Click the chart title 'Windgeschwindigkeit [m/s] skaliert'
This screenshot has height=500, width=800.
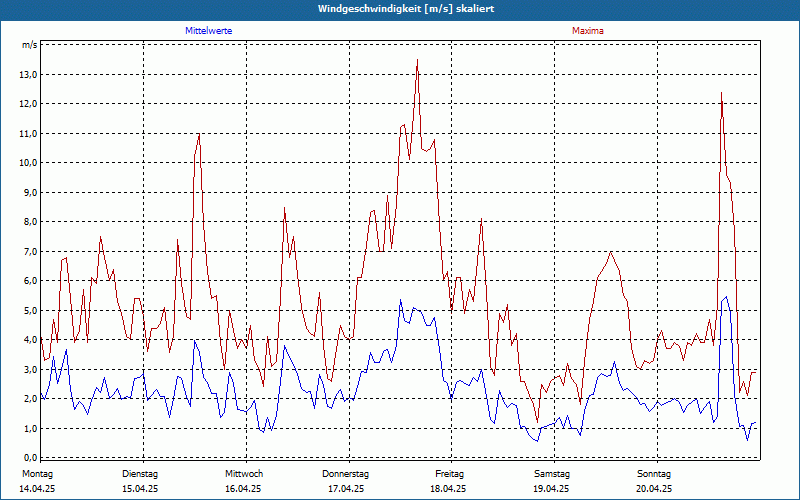pyautogui.click(x=406, y=9)
